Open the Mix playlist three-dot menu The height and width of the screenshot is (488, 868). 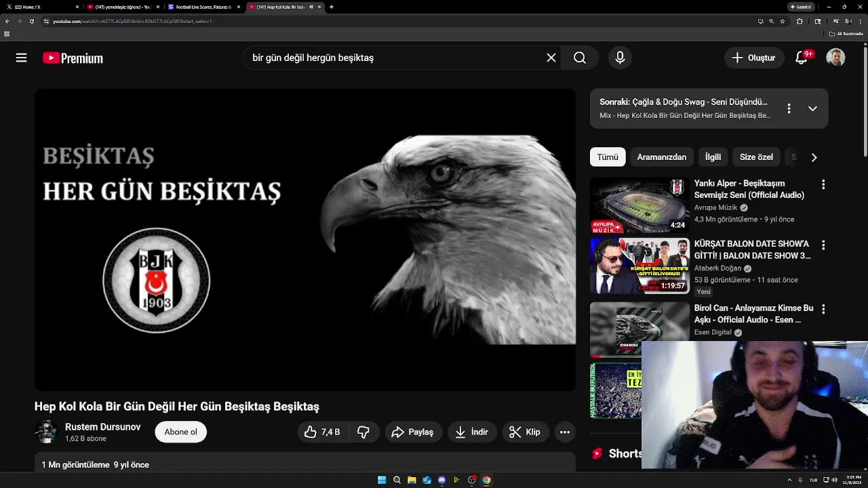coord(789,108)
